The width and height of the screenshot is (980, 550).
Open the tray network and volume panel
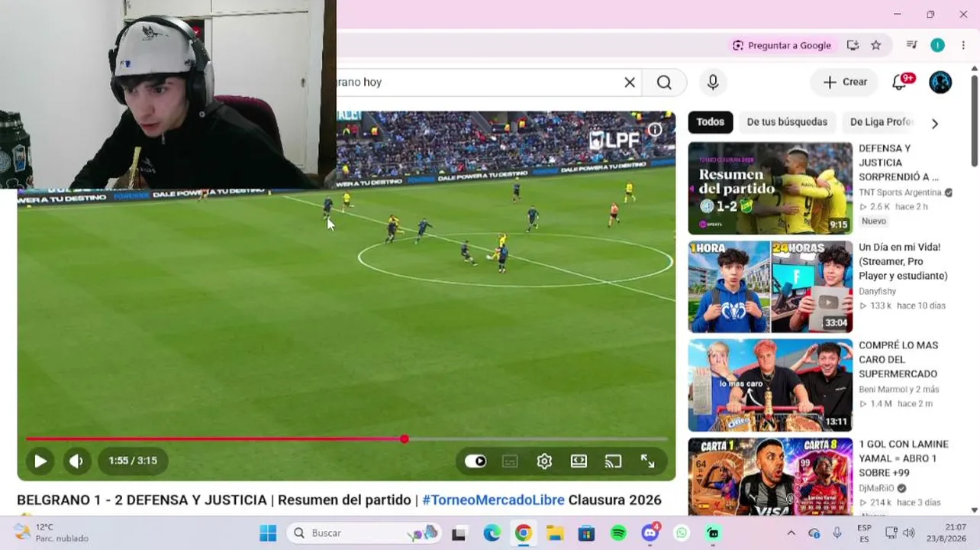coord(899,533)
